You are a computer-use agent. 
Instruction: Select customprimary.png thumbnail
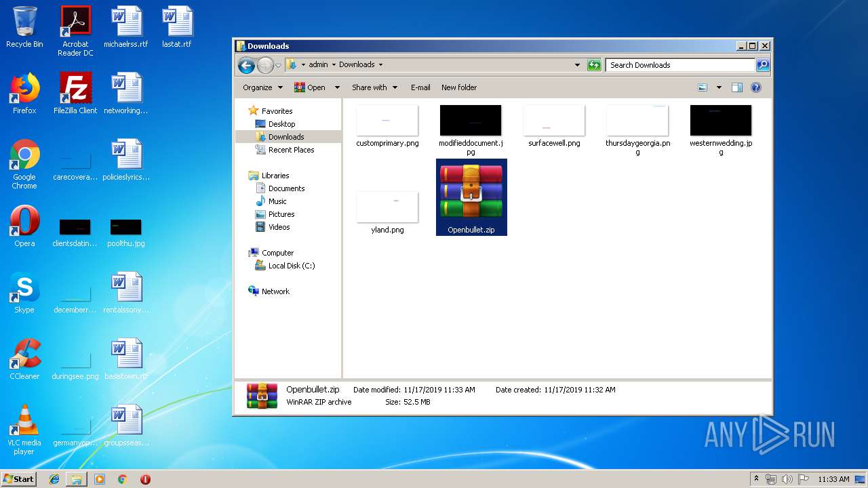(x=387, y=126)
